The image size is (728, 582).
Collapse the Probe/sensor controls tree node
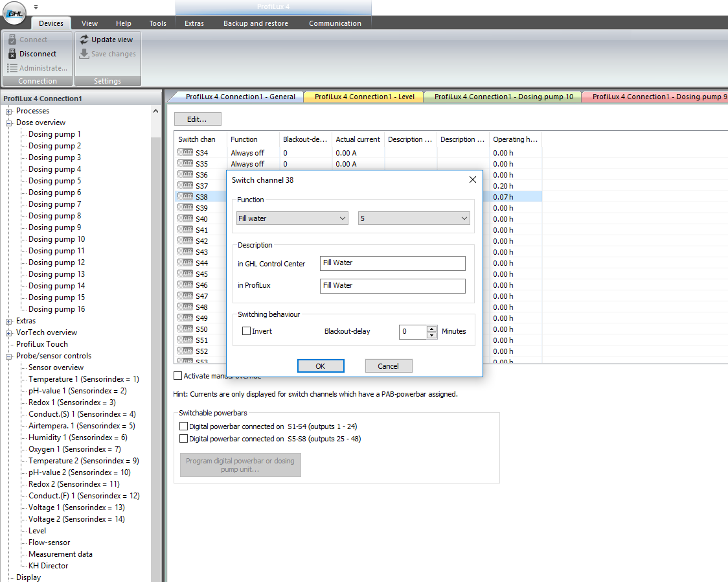(9, 356)
